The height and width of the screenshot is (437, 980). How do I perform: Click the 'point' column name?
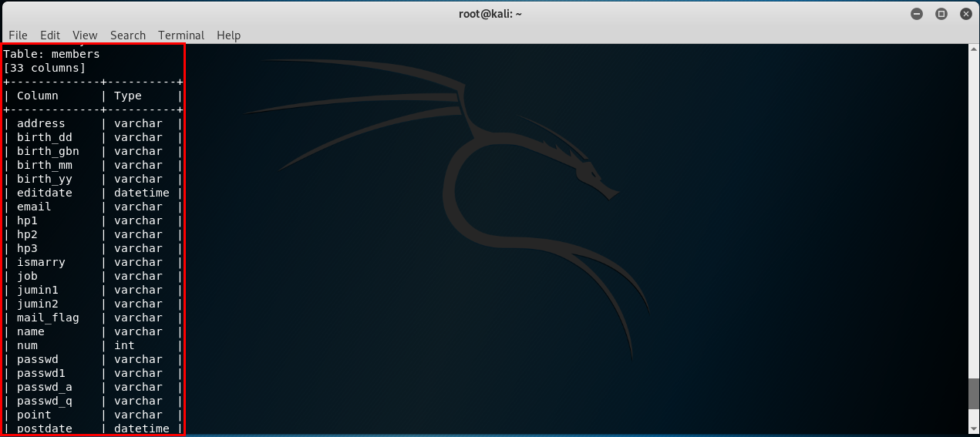click(34, 415)
